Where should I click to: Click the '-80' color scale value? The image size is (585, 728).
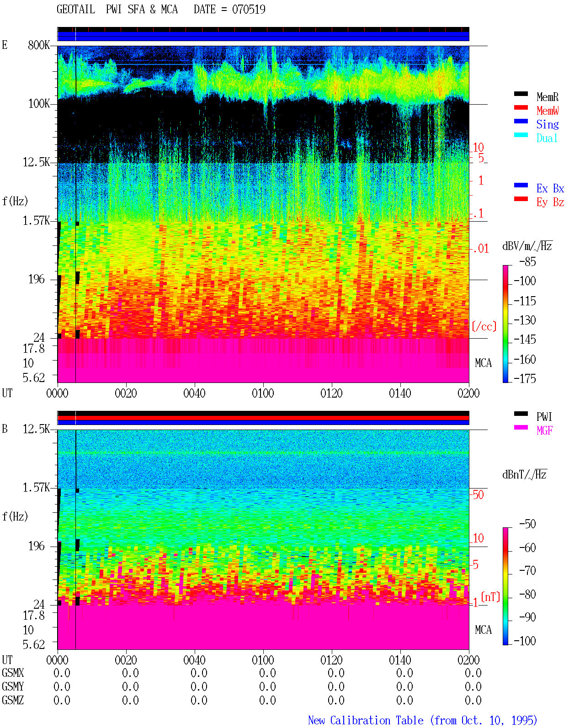tap(527, 594)
